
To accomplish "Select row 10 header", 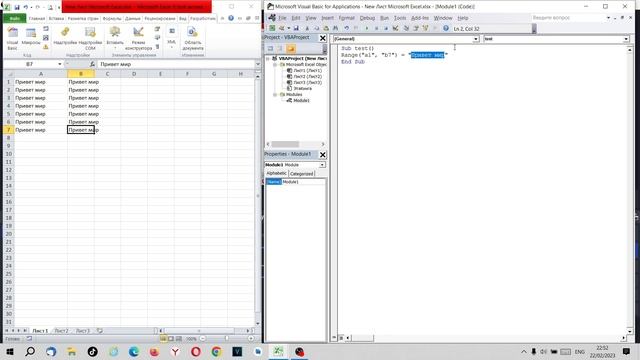I will 9,154.
